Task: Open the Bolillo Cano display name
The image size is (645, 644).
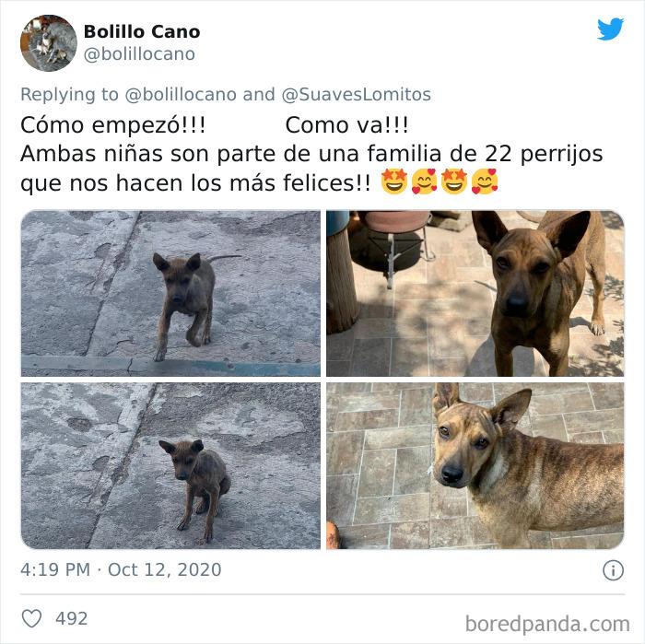Action: (x=142, y=31)
